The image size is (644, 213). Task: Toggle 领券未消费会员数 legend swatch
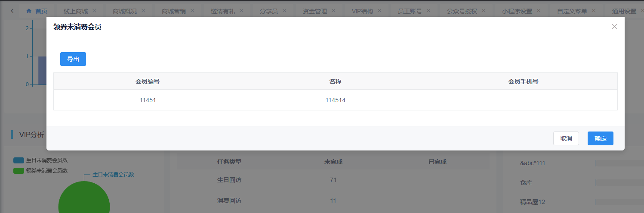18,171
